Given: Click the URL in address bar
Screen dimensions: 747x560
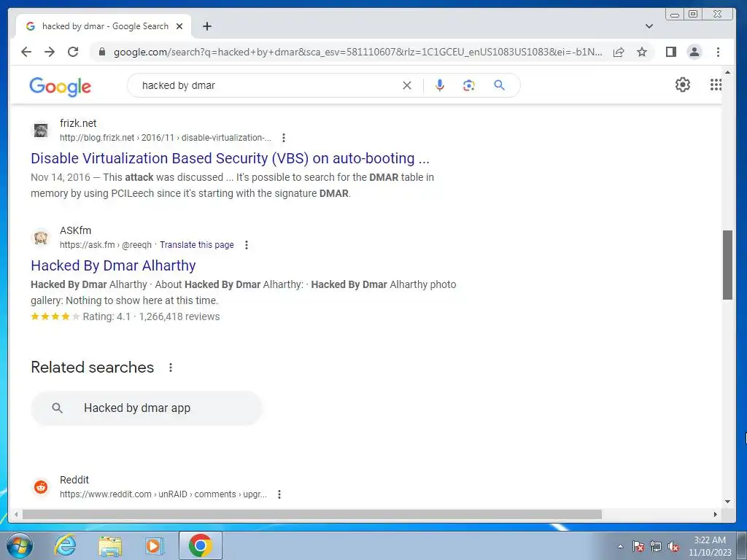Looking at the screenshot, I should 357,52.
